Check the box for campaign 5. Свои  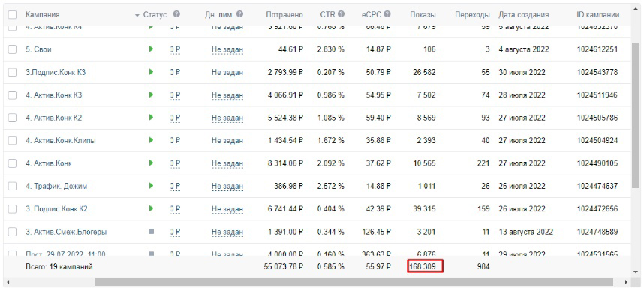pyautogui.click(x=12, y=49)
